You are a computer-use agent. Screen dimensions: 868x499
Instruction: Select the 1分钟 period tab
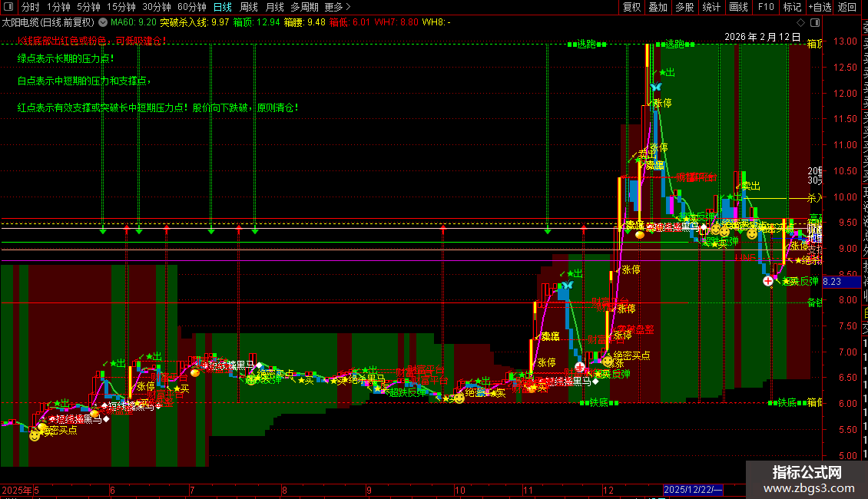point(58,7)
